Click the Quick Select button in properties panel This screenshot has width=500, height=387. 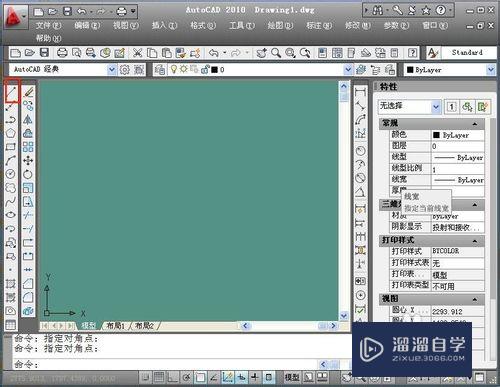(x=483, y=107)
